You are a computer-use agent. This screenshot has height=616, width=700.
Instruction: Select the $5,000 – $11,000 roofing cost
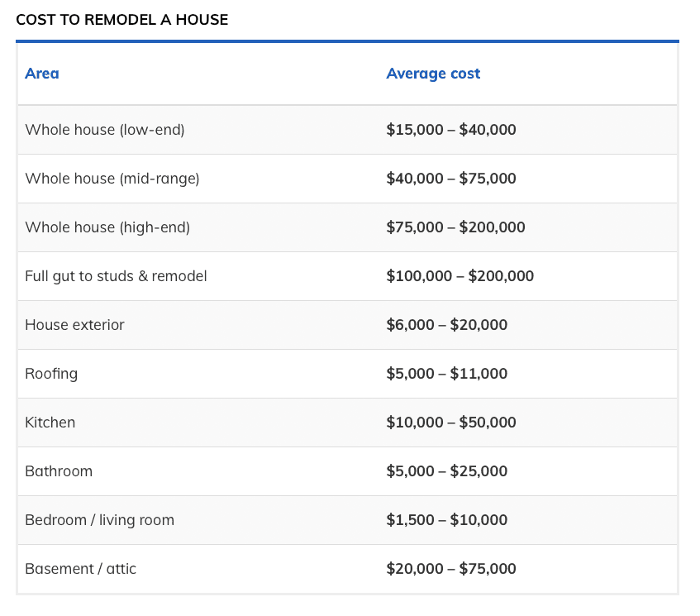446,374
